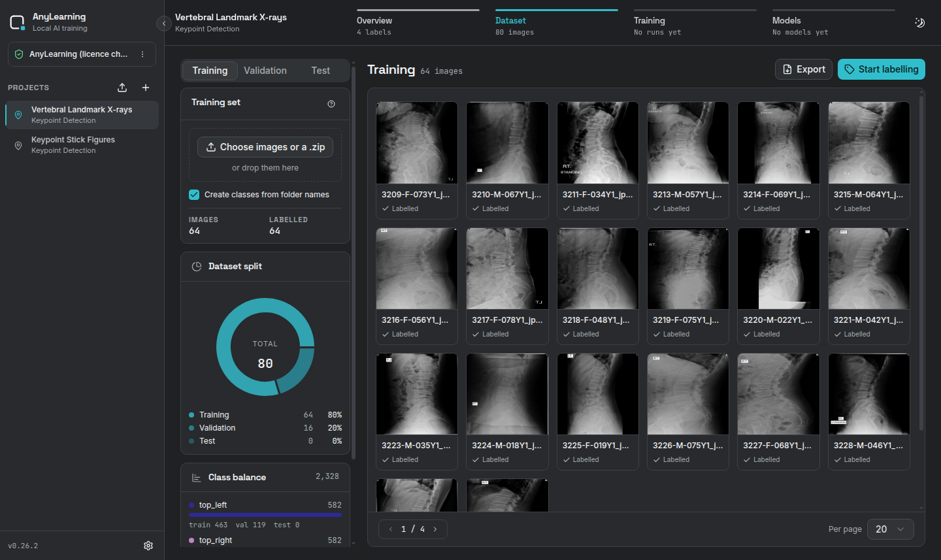Open image 3228-M-046Y1 thumbnail

(869, 394)
